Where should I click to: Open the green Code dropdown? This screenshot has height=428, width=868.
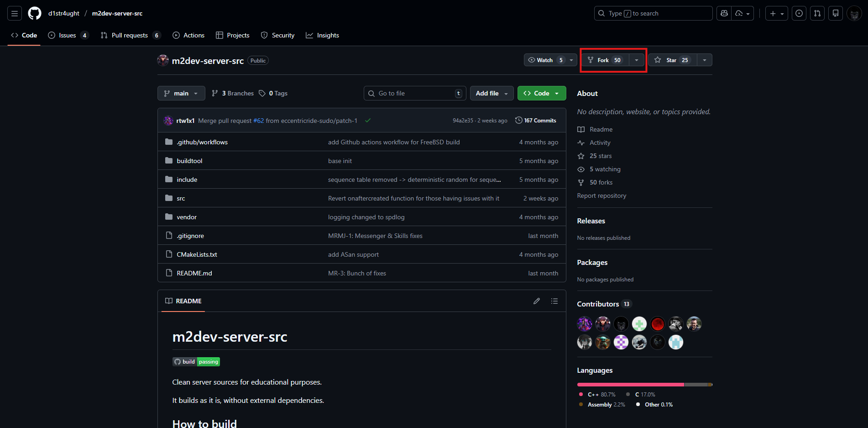click(542, 93)
